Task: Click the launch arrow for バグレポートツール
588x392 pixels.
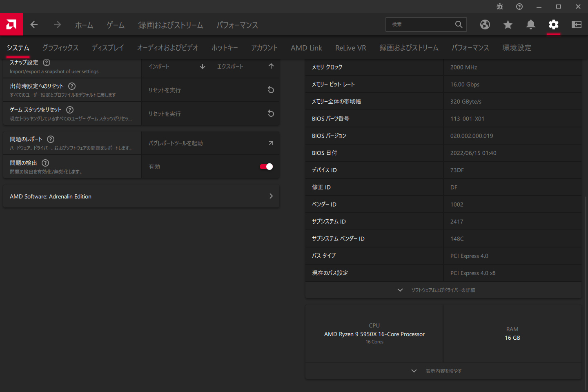Action: click(271, 143)
